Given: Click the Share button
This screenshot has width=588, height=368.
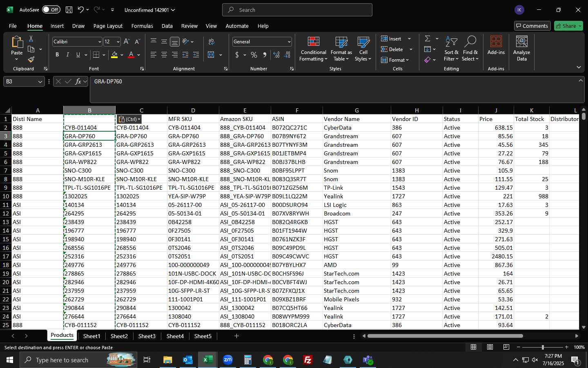Looking at the screenshot, I should pyautogui.click(x=568, y=26).
